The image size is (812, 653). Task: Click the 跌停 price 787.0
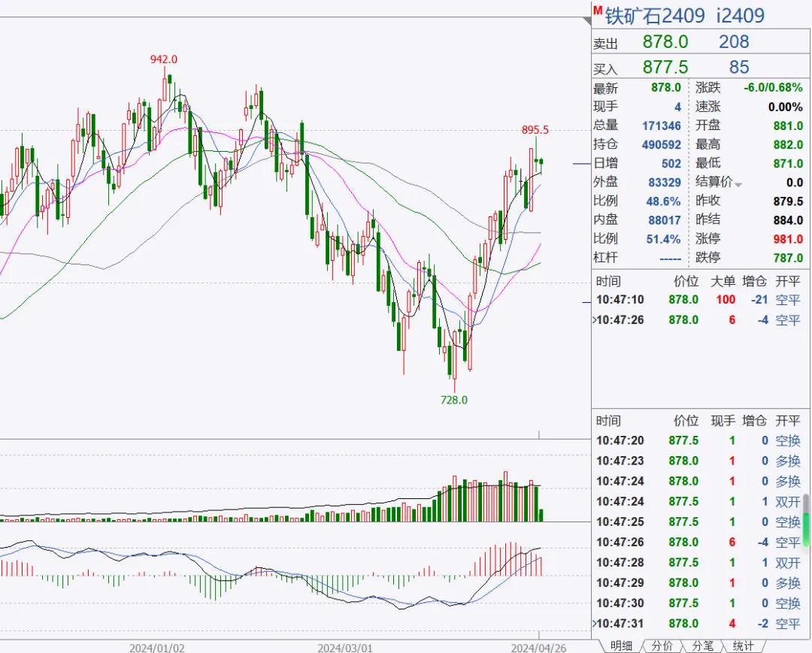tap(788, 258)
